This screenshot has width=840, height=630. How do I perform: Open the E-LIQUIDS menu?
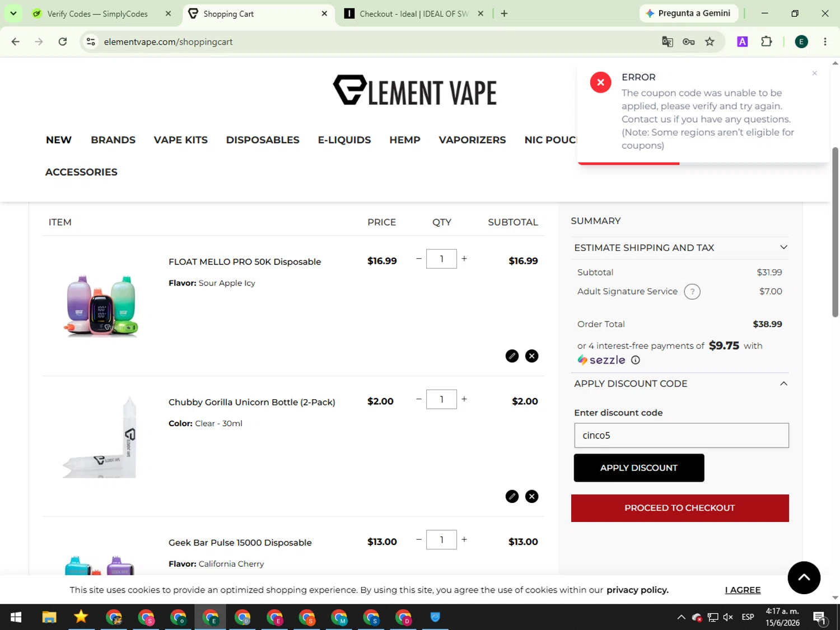pos(344,140)
